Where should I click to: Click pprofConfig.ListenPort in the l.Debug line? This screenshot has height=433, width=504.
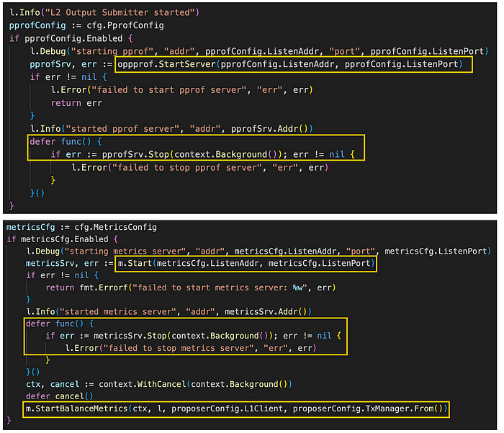[427, 51]
